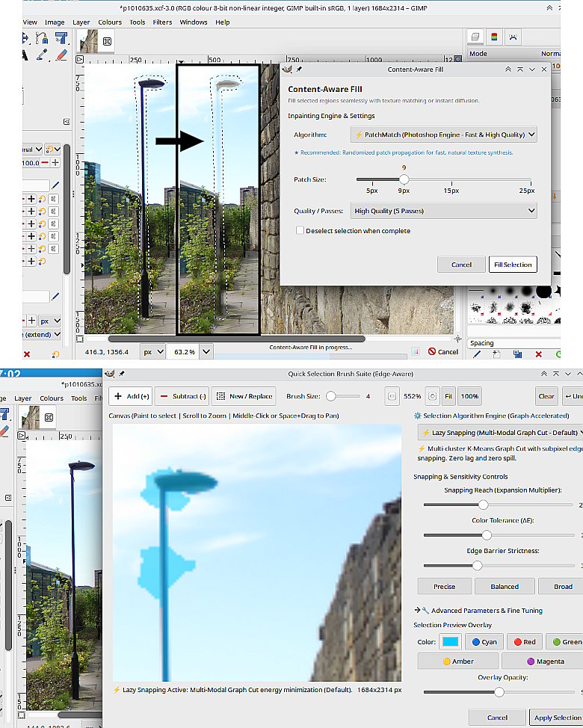Open the (extend) dropdown in tool options

click(42, 334)
